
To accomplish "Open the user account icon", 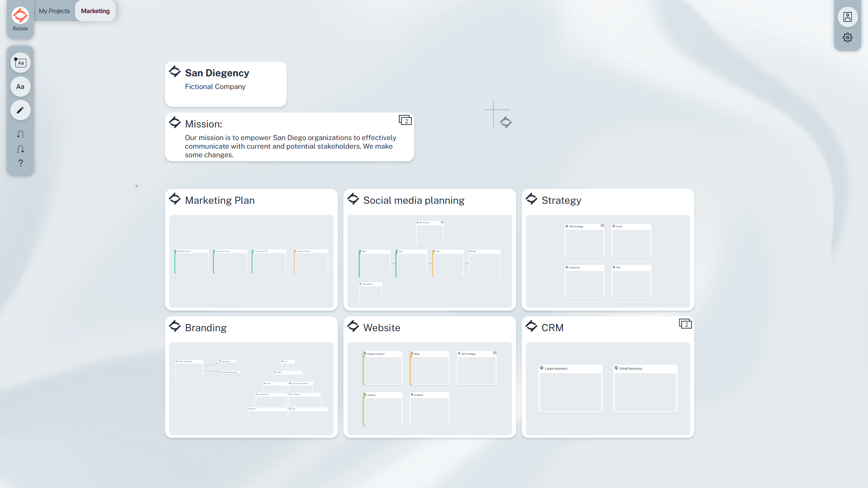I will click(x=847, y=17).
